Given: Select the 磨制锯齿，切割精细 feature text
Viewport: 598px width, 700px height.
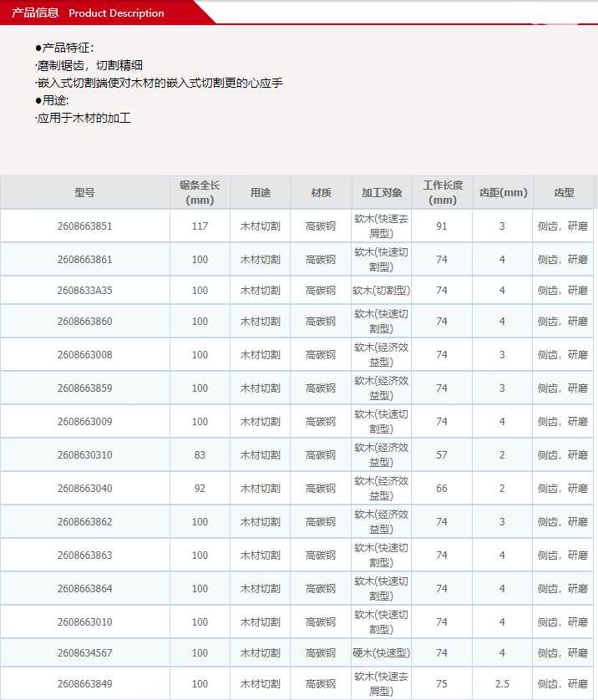Looking at the screenshot, I should 90,65.
